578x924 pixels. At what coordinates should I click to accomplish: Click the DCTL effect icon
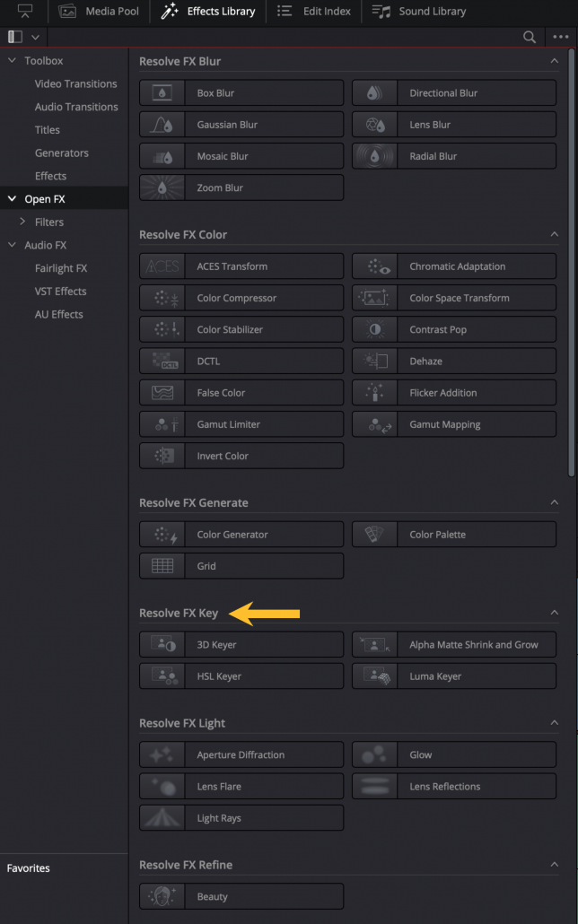(x=162, y=362)
